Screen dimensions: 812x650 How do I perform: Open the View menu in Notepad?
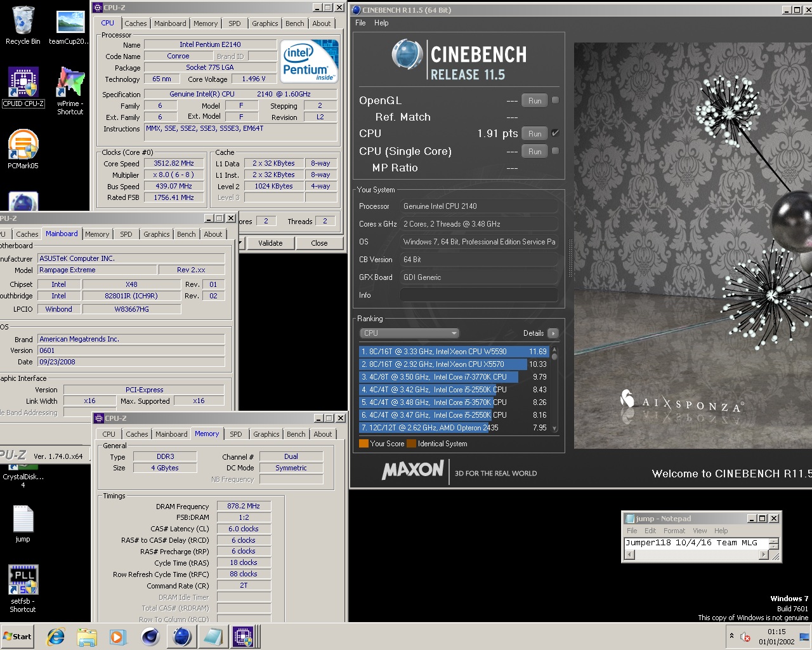[x=700, y=531]
